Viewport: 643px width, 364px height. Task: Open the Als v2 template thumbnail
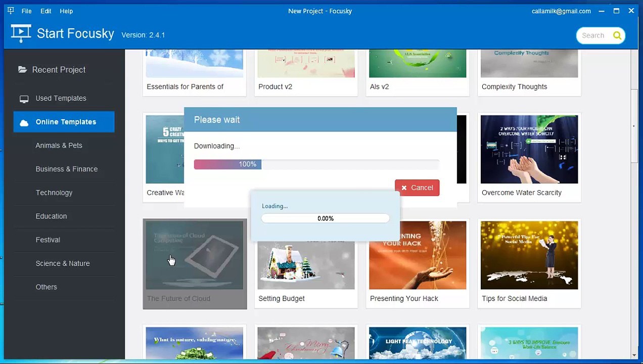click(418, 64)
